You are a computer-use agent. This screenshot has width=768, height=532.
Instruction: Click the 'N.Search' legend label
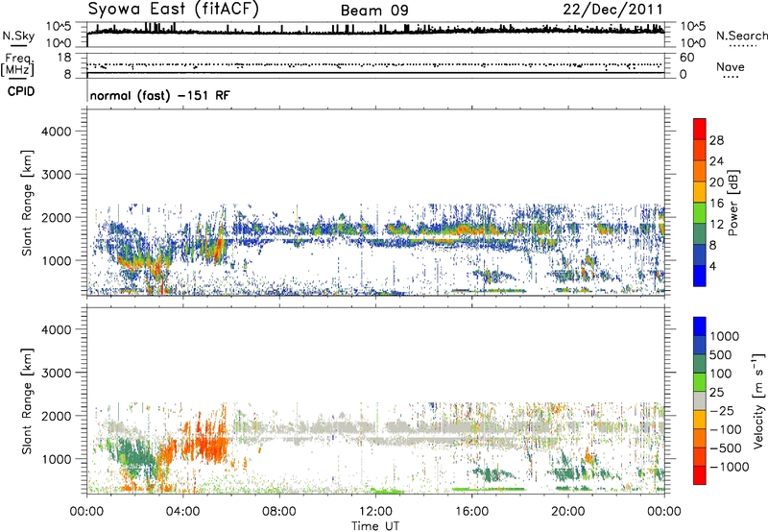(741, 36)
